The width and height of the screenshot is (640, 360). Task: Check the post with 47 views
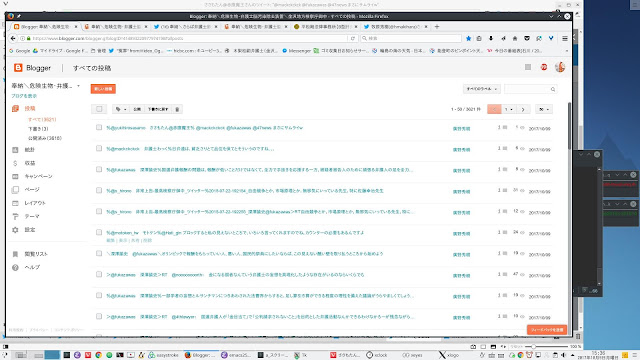[x=99, y=274]
